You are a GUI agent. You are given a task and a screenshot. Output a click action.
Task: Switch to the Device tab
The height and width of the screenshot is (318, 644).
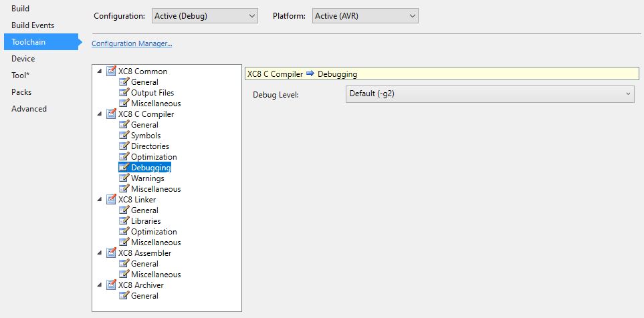pyautogui.click(x=23, y=59)
